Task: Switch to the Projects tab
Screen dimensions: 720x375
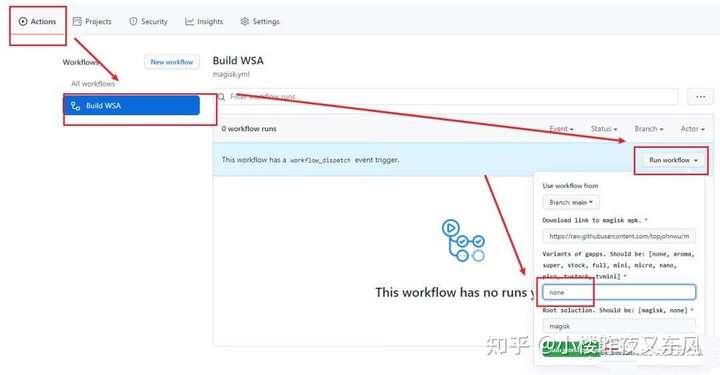Action: [x=92, y=22]
